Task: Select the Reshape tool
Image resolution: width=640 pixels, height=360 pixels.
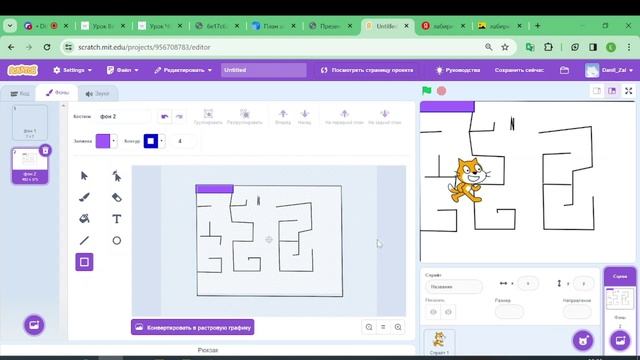Action: [x=117, y=176]
